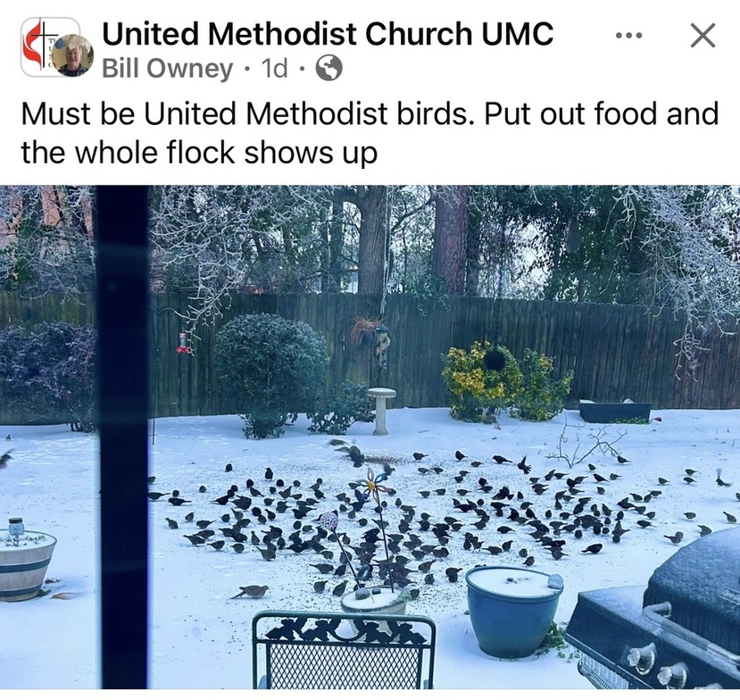The image size is (740, 700).
Task: Click the hanging tube bird feeder in photo
Action: click(383, 345)
